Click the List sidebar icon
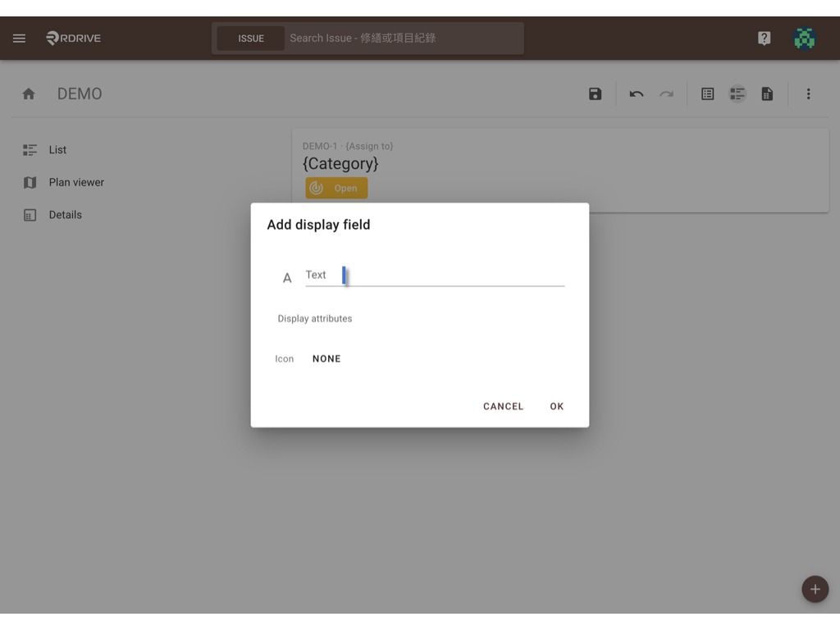840x630 pixels. pyautogui.click(x=30, y=150)
